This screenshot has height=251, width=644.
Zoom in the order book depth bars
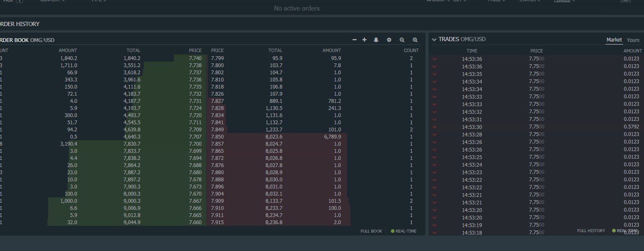click(415, 40)
